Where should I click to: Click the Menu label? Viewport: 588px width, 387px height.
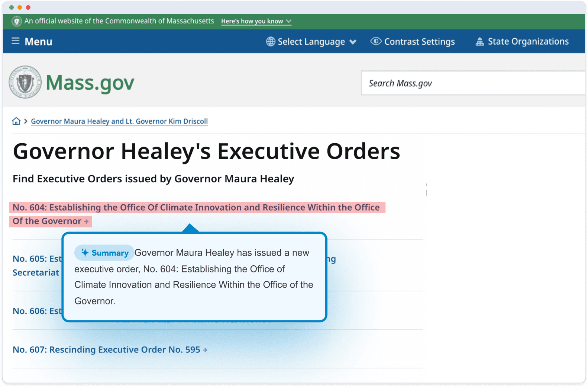tap(38, 42)
